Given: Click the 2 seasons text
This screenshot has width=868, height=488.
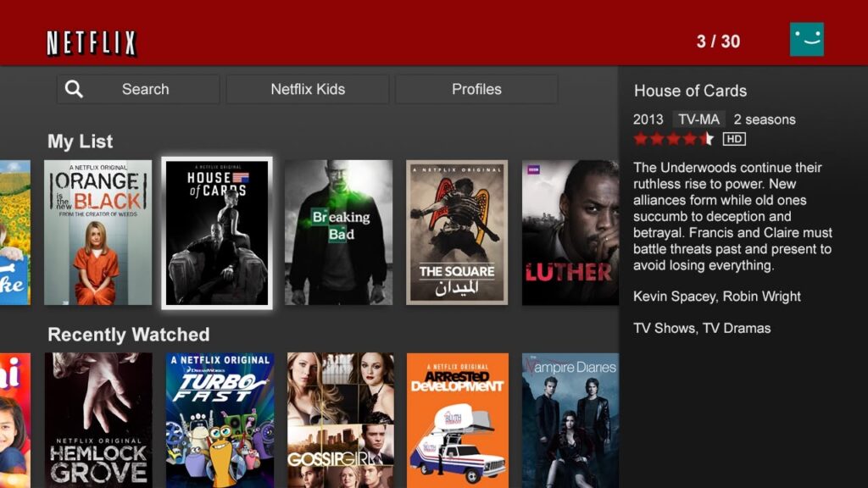Looking at the screenshot, I should coord(765,119).
